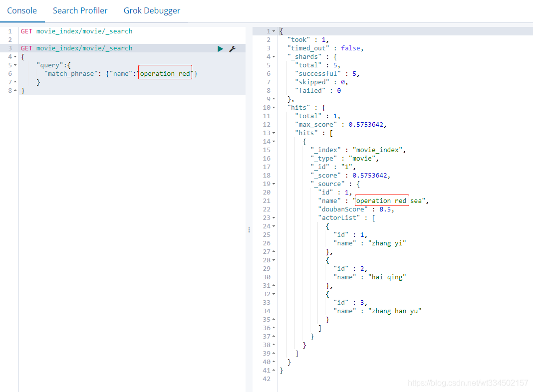Collapse actorList array at output line 23
The height and width of the screenshot is (392, 533).
click(273, 218)
